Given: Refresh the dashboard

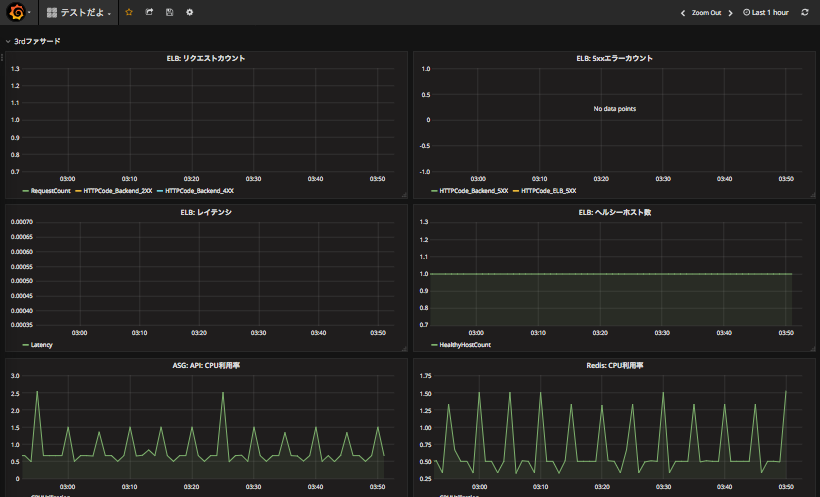Looking at the screenshot, I should (805, 12).
